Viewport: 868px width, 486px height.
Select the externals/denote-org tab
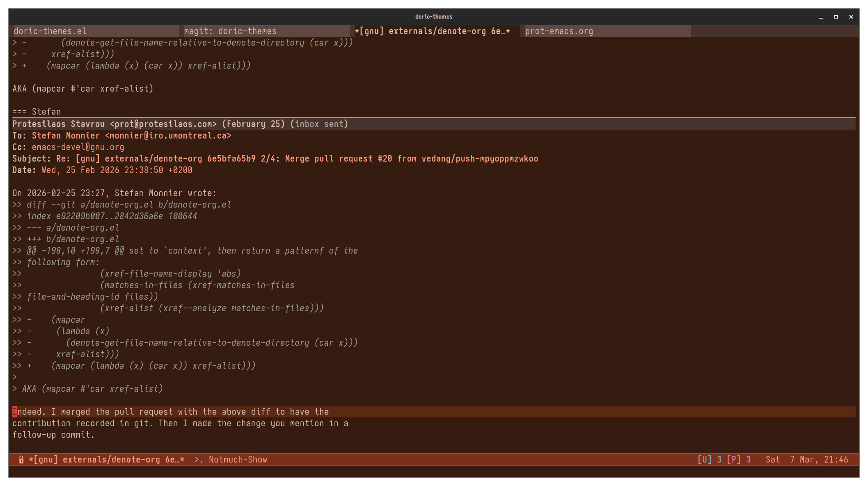pos(432,31)
